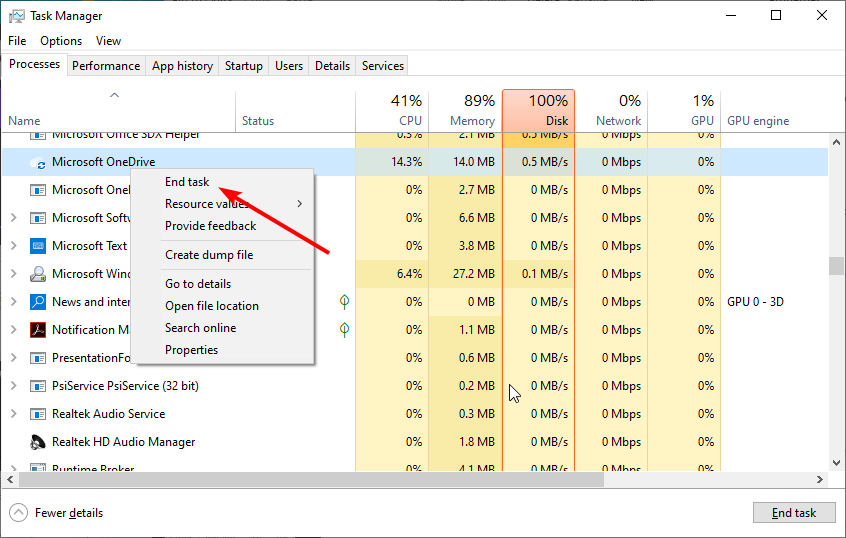Sort by the Status column header

click(x=296, y=111)
